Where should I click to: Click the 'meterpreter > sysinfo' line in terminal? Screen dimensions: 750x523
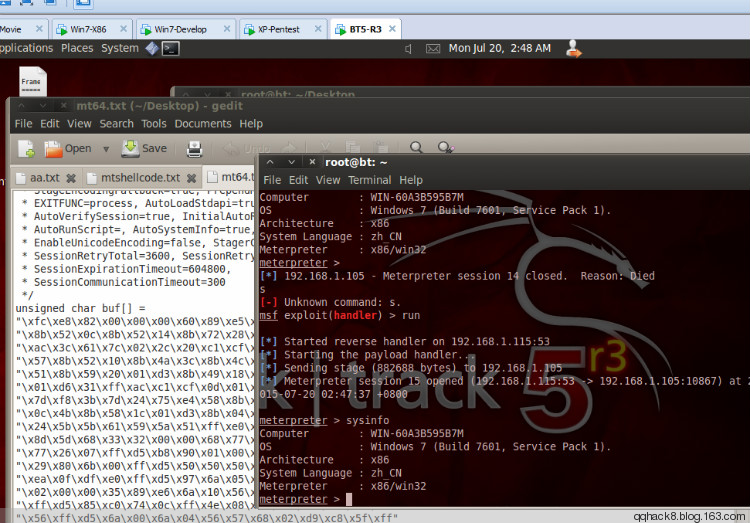[x=324, y=421]
